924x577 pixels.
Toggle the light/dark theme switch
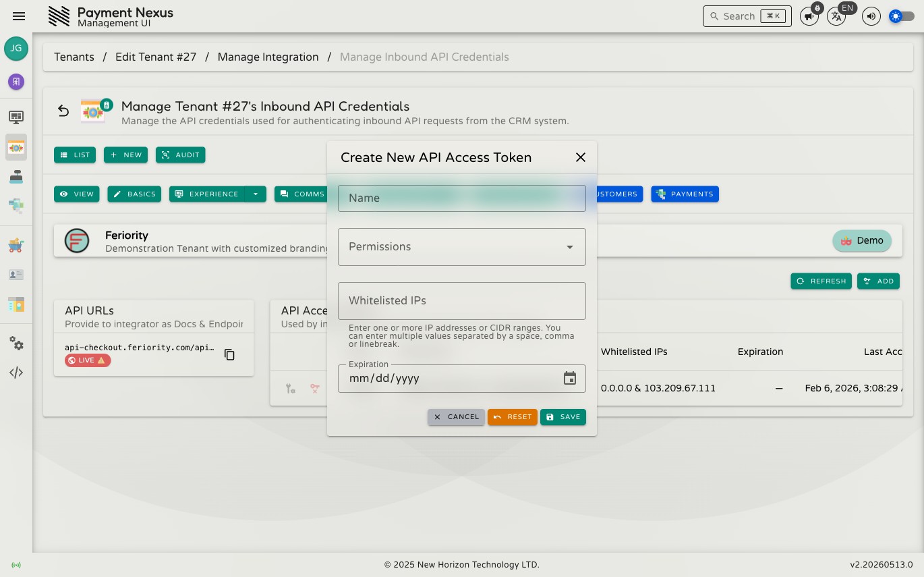[x=902, y=16]
